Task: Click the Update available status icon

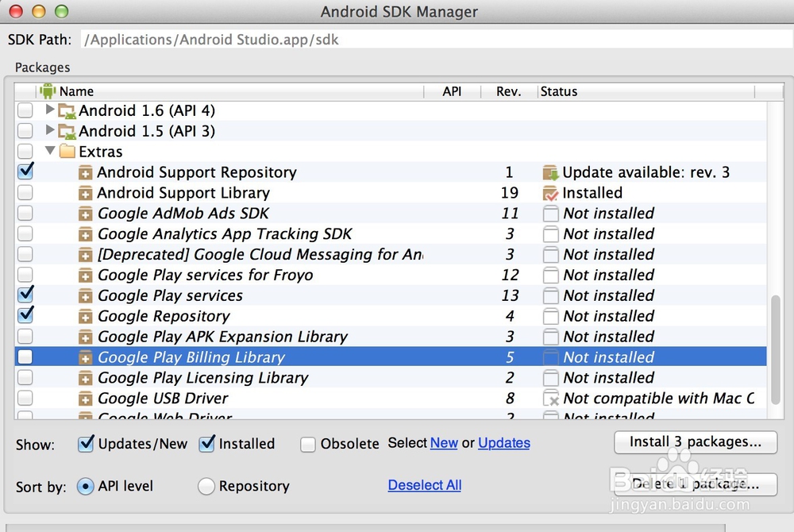Action: 550,172
